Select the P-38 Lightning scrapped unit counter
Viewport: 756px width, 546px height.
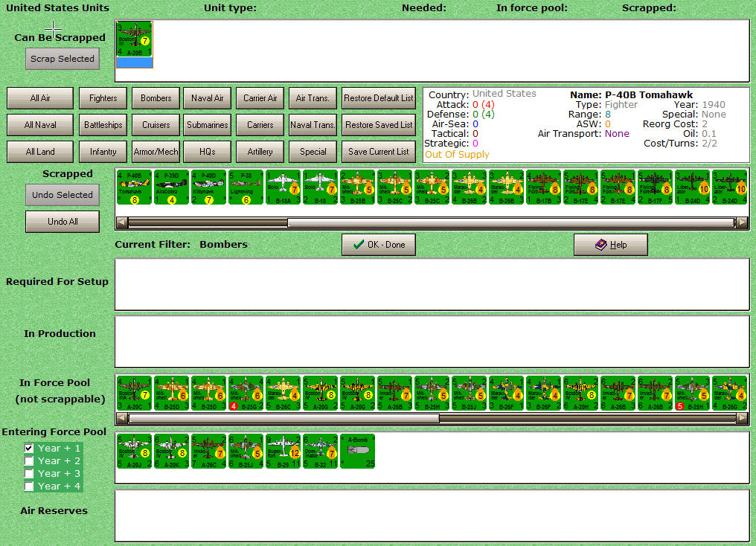point(246,186)
